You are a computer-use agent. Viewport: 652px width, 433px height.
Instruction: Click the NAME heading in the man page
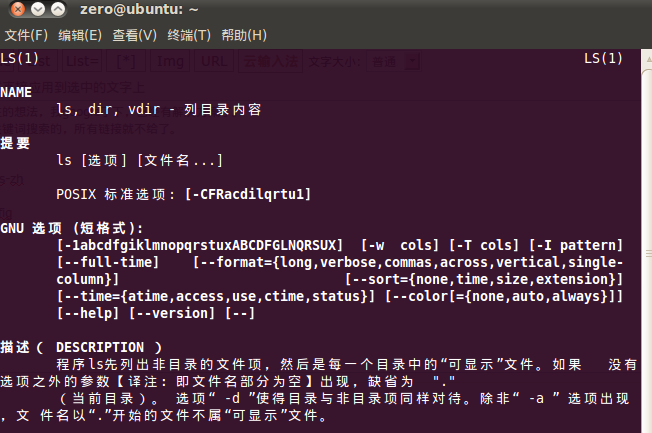[16, 92]
